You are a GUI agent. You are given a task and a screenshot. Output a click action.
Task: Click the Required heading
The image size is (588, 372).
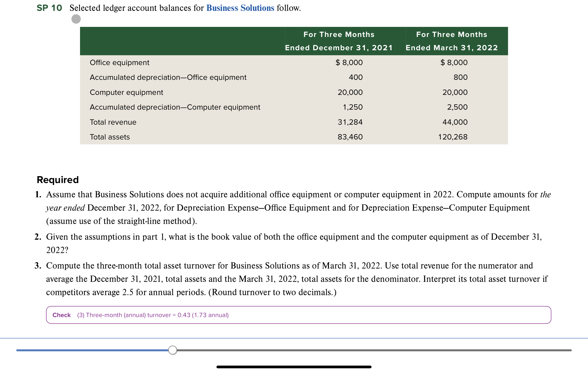pyautogui.click(x=58, y=180)
